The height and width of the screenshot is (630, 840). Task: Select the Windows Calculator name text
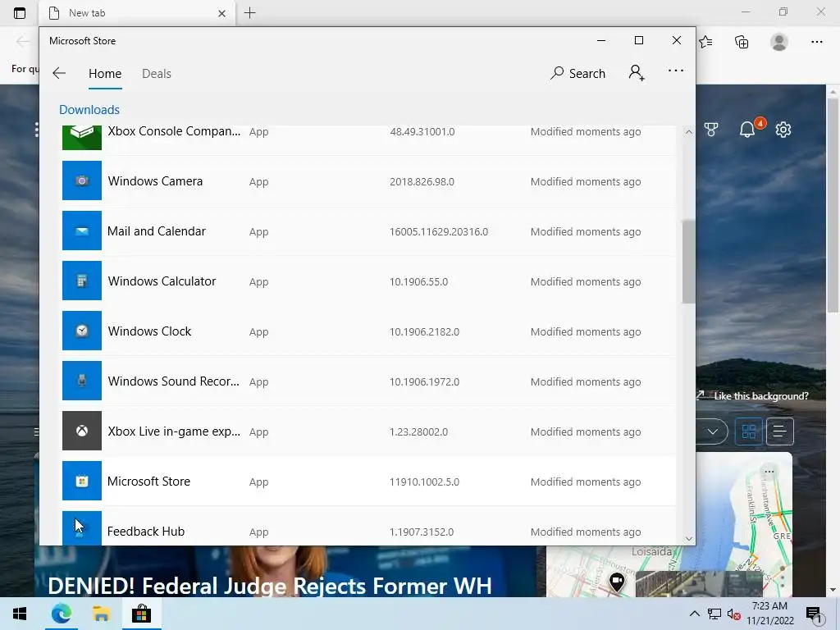coord(162,281)
